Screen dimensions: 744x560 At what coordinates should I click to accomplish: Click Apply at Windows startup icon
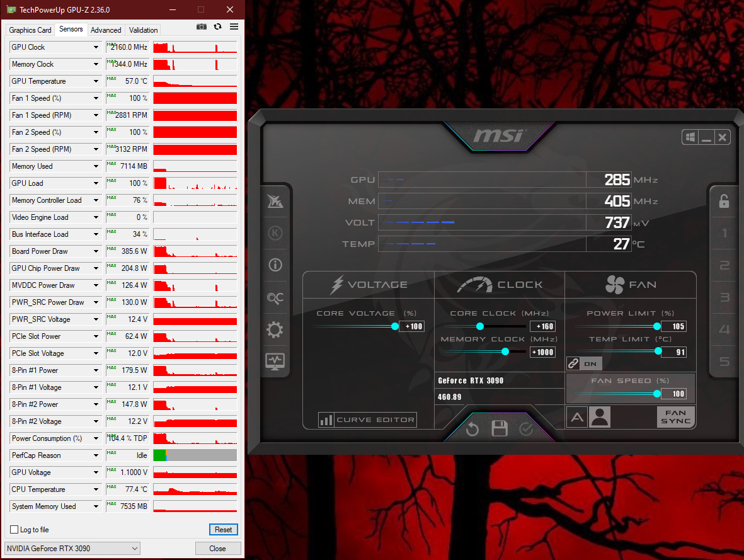(x=690, y=137)
